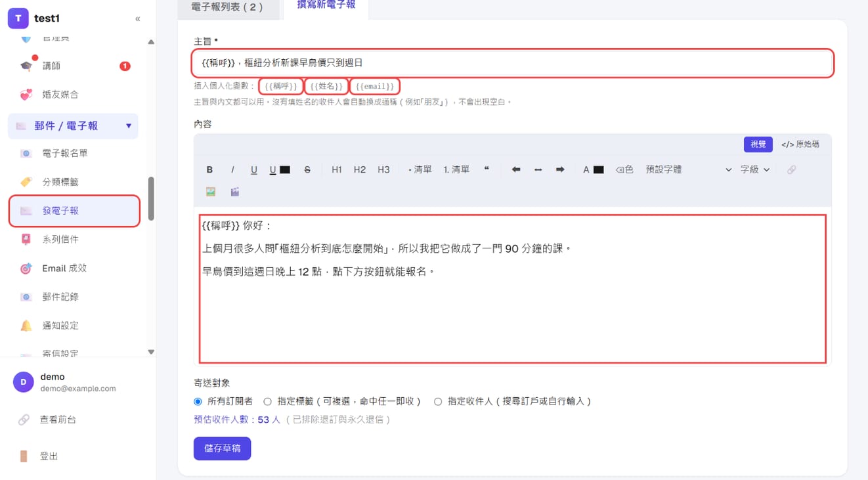Toggle bold formatting in editor toolbar
Screen dimensions: 868x480
(x=209, y=169)
